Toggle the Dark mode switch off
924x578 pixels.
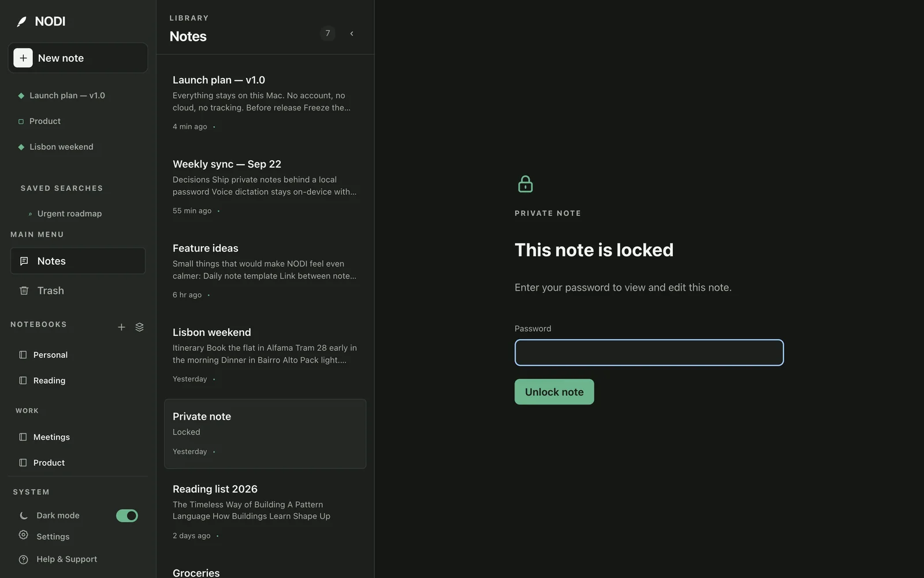(x=127, y=516)
